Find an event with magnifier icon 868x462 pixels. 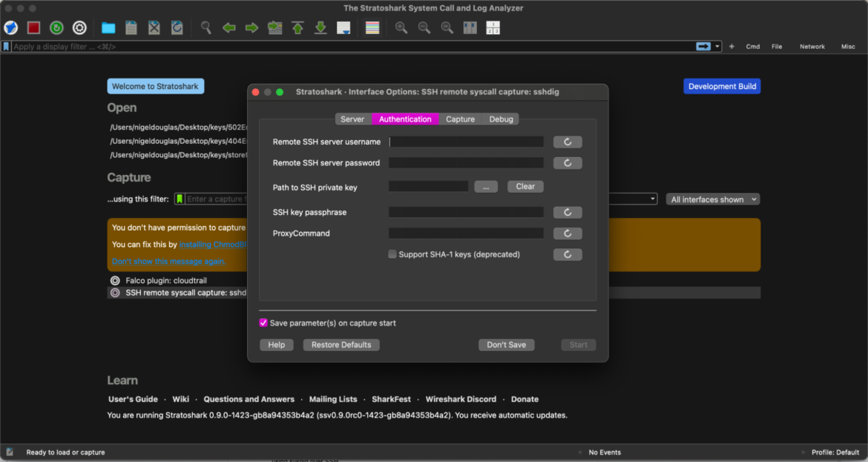click(x=206, y=27)
